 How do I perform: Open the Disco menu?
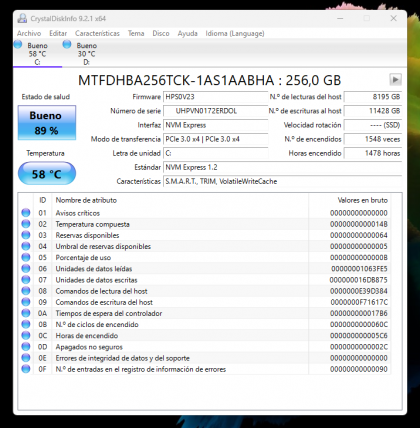click(x=161, y=33)
